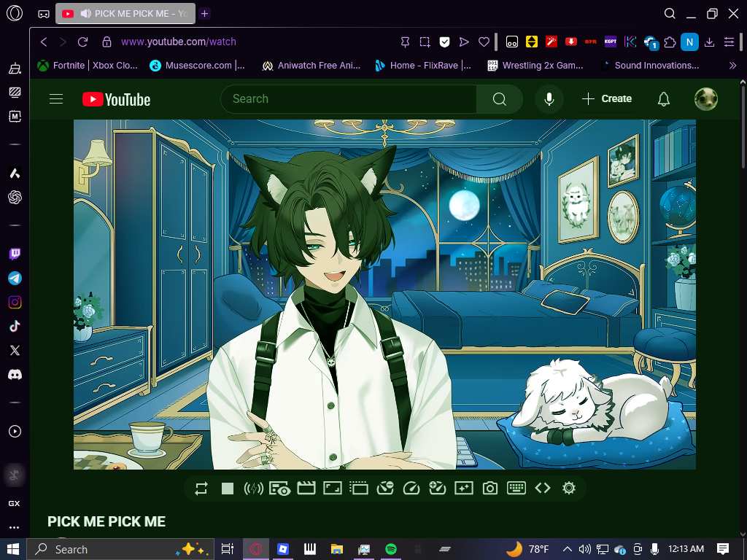747x560 pixels.
Task: Click the loop/repeat icon under the video
Action: point(201,488)
